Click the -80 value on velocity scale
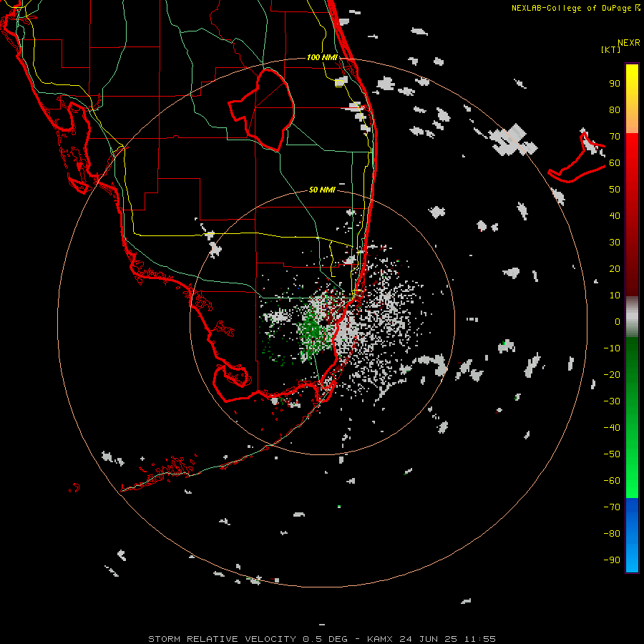Viewport: 644px width, 644px height. [x=612, y=534]
